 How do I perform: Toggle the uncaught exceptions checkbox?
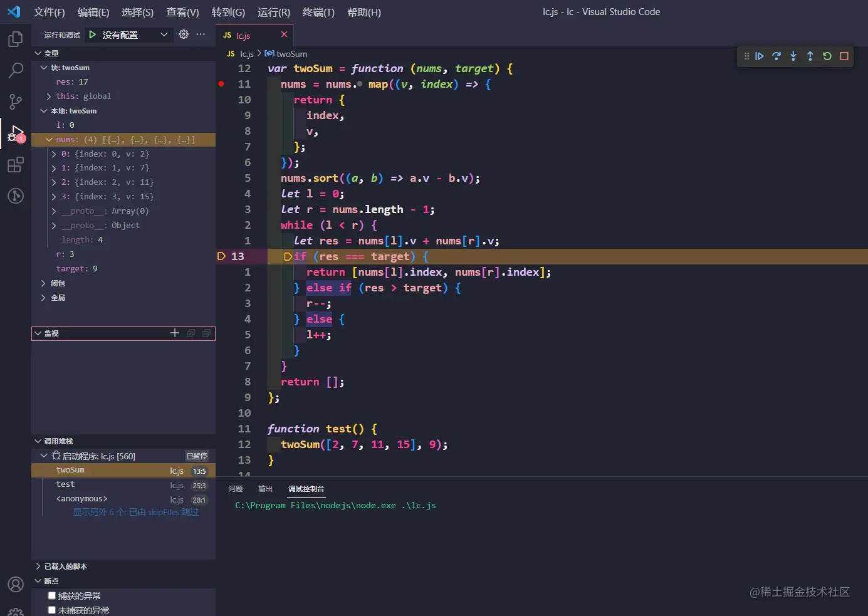[52, 610]
